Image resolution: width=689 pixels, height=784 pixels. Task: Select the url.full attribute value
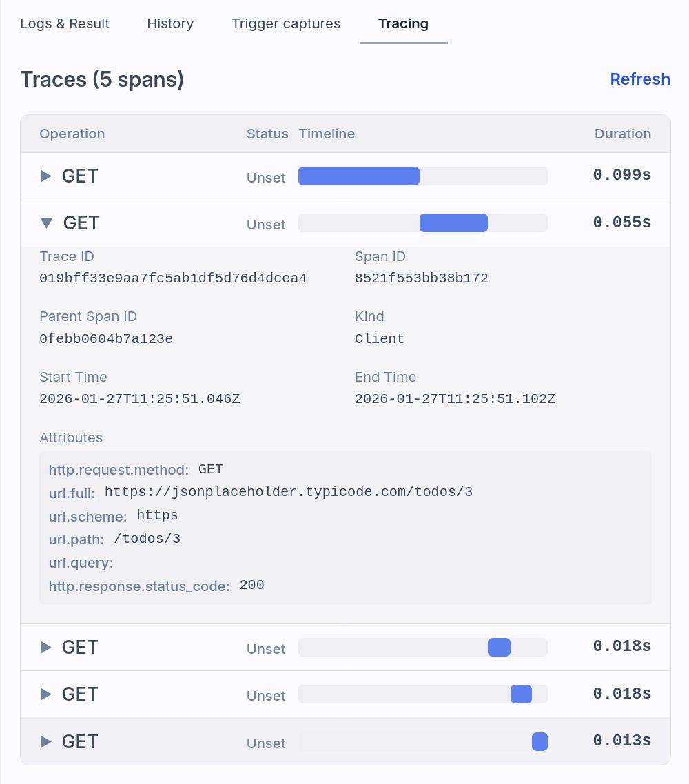(x=289, y=491)
